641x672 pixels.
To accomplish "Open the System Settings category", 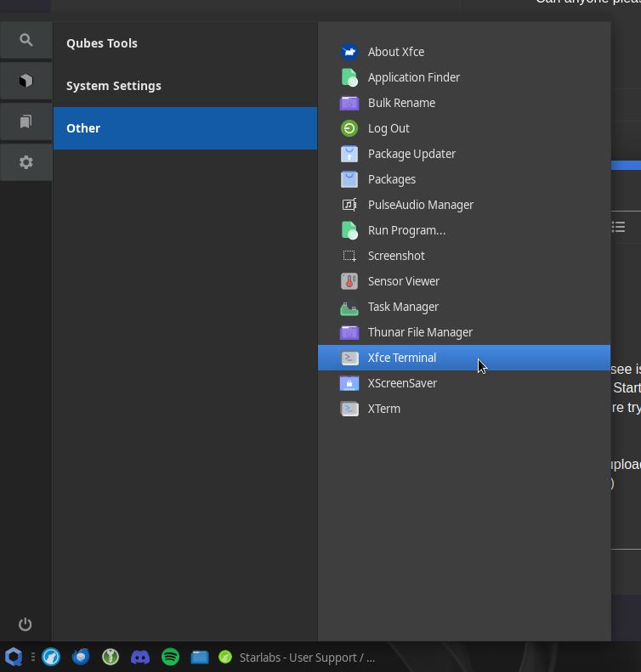I will pos(114,86).
